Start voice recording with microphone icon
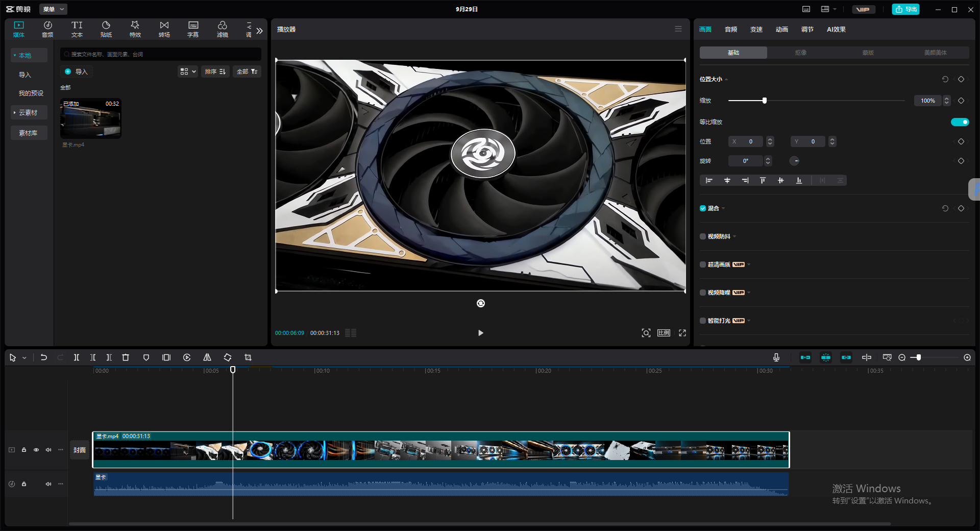Image resolution: width=980 pixels, height=531 pixels. pos(776,357)
